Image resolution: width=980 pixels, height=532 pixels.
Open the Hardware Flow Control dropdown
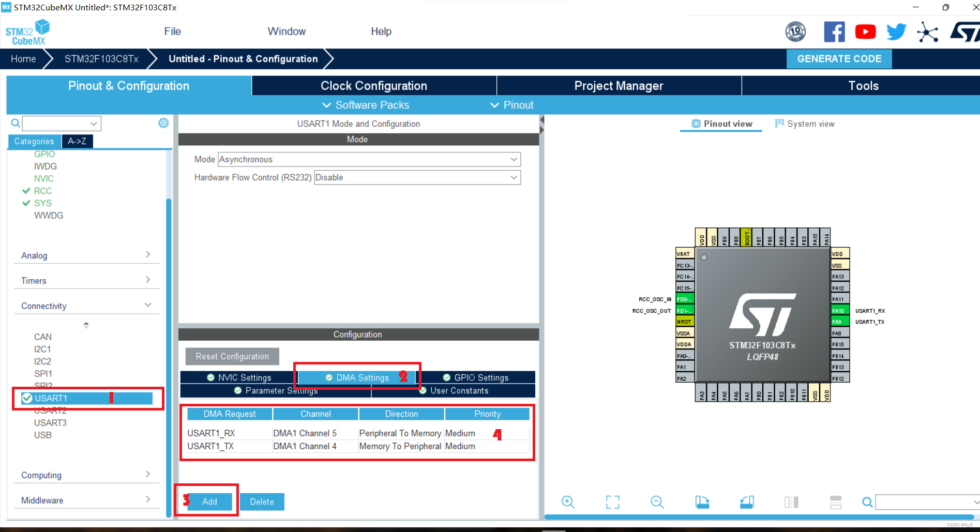click(417, 177)
